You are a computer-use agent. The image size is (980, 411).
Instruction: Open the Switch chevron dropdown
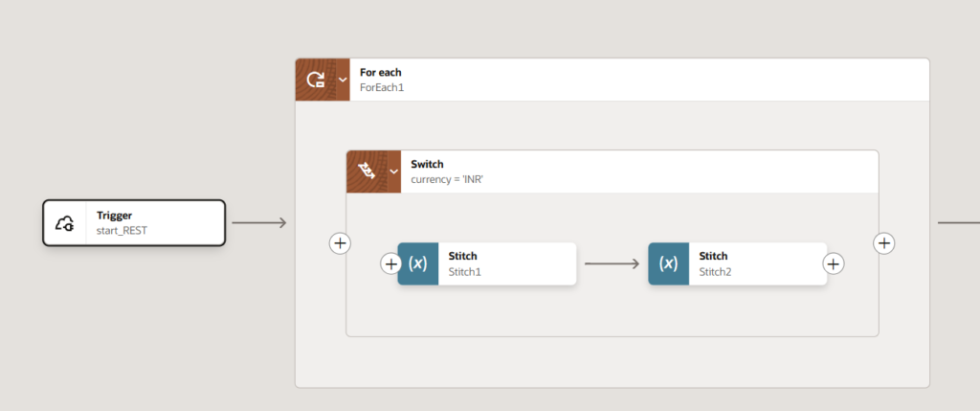pyautogui.click(x=393, y=171)
